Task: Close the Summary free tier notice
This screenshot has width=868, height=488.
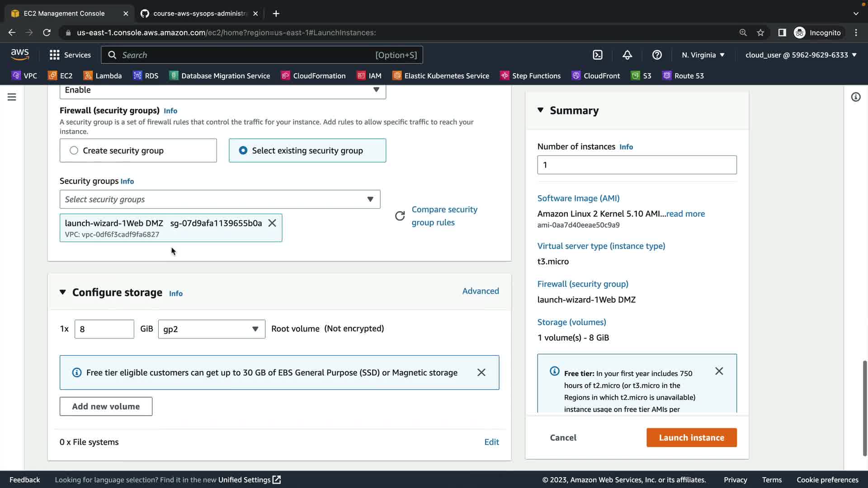Action: 719,371
